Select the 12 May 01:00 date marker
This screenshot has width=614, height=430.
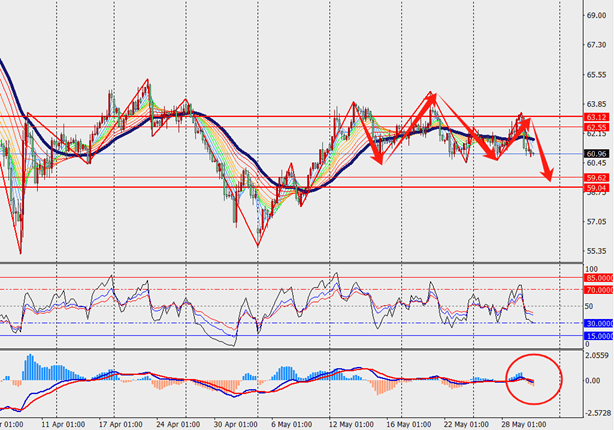tap(351, 425)
